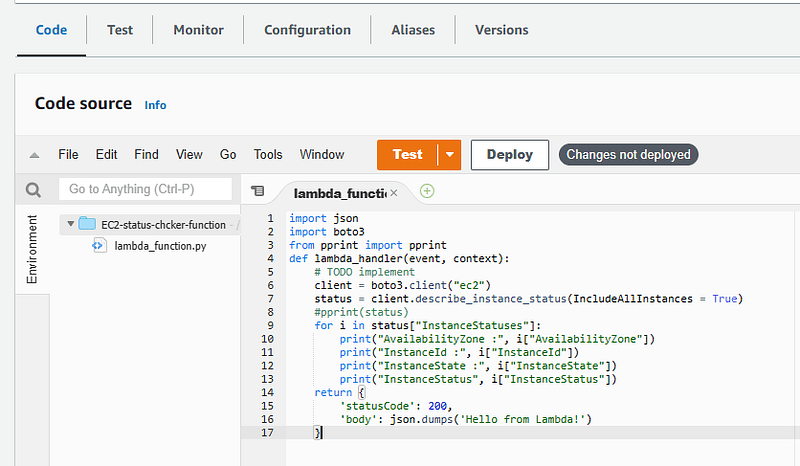Click line number 9 in the gutter

click(270, 326)
